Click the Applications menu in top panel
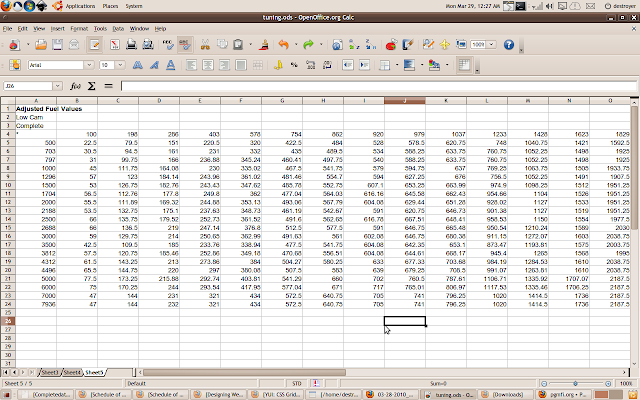 [81, 5]
